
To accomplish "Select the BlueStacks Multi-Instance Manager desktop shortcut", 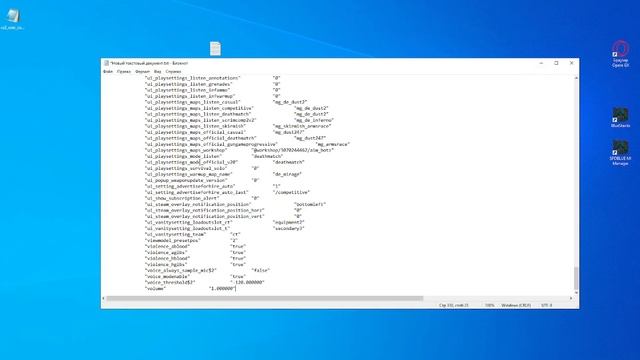I will [620, 153].
